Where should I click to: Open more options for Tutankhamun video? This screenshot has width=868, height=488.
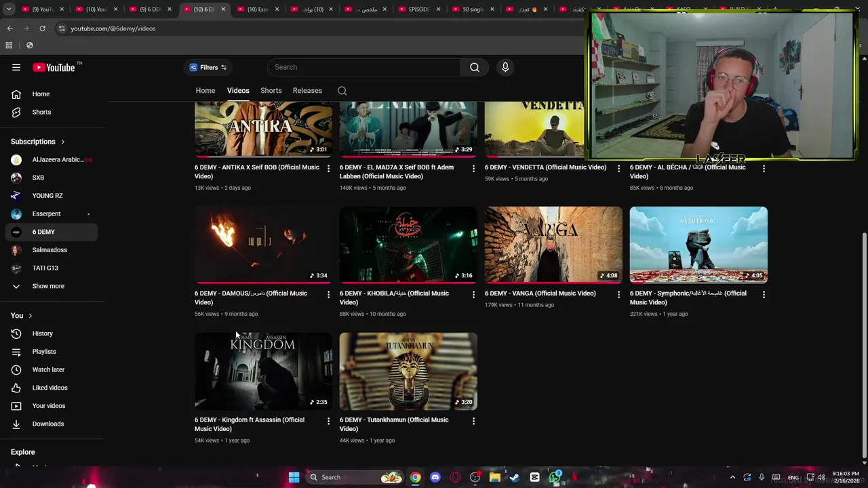[473, 421]
